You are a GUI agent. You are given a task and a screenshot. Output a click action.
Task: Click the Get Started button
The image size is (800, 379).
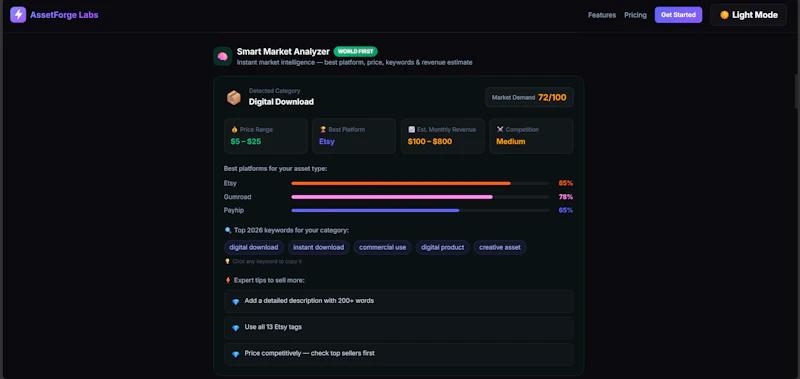[678, 15]
